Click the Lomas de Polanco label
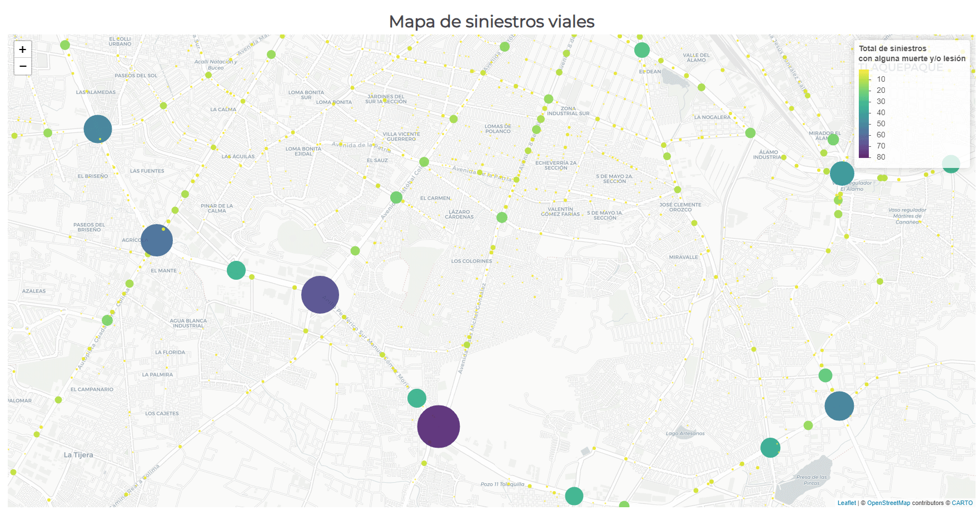Viewport: 980px width, 510px height. [498, 129]
